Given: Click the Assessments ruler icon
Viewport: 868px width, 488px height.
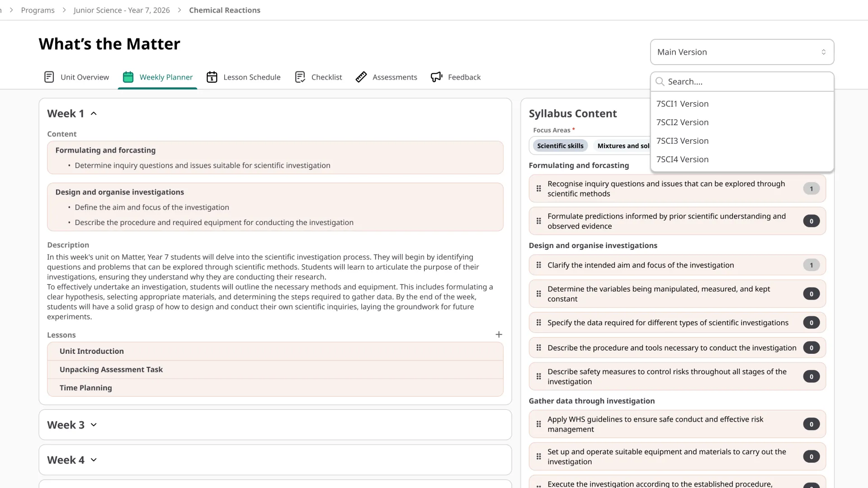Looking at the screenshot, I should point(361,77).
